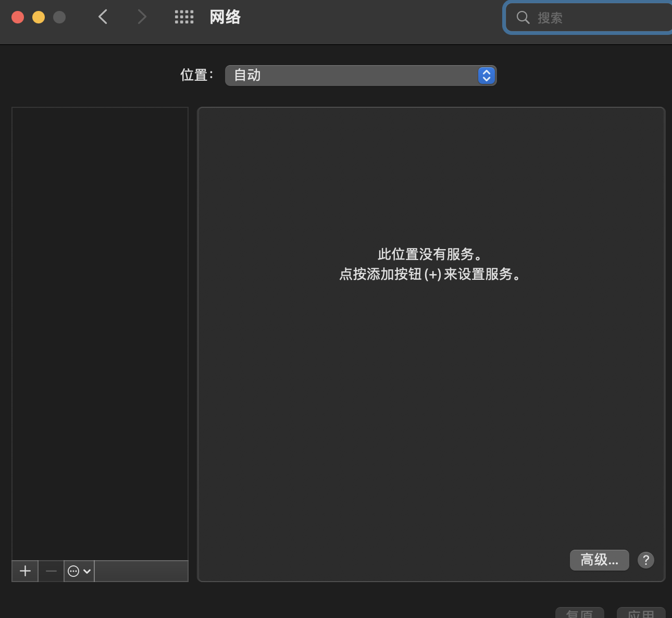672x618 pixels.
Task: Focus the 搜索 search field
Action: coord(589,18)
